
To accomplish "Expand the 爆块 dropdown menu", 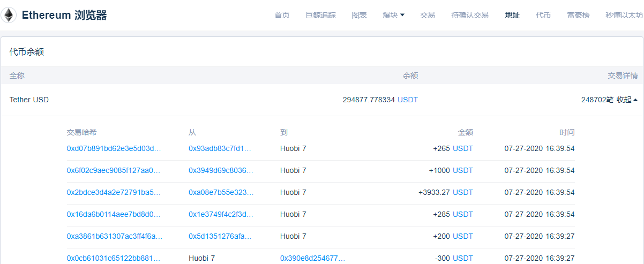I will (x=393, y=15).
